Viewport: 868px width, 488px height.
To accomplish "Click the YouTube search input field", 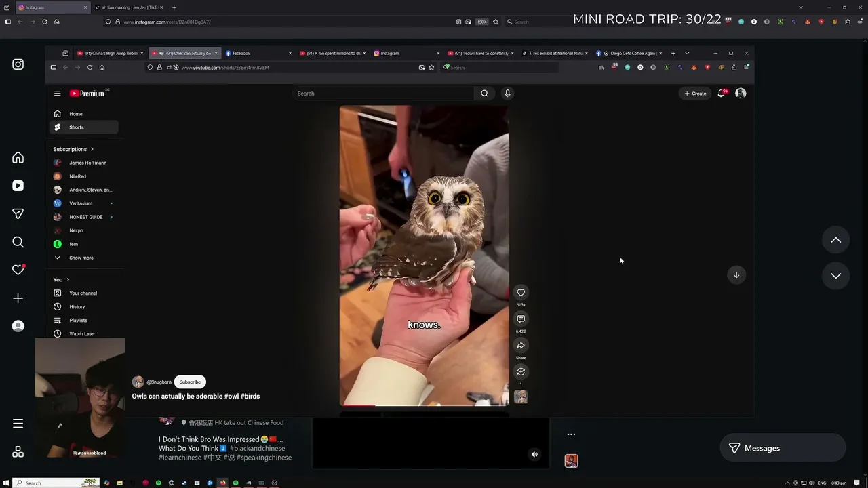I will point(383,94).
